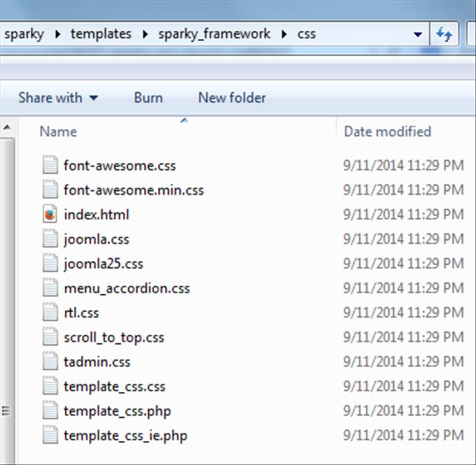476x465 pixels.
Task: Select the file name joomla.css
Action: coord(97,240)
